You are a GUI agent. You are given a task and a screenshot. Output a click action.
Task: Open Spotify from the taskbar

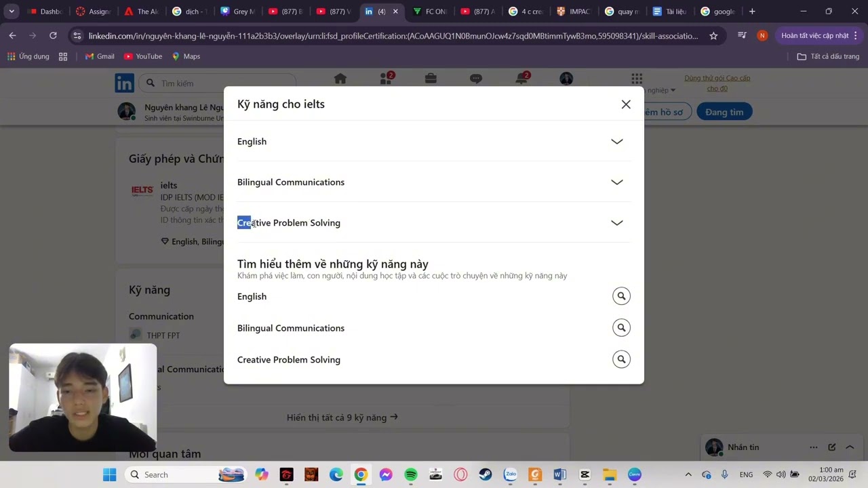tap(411, 474)
